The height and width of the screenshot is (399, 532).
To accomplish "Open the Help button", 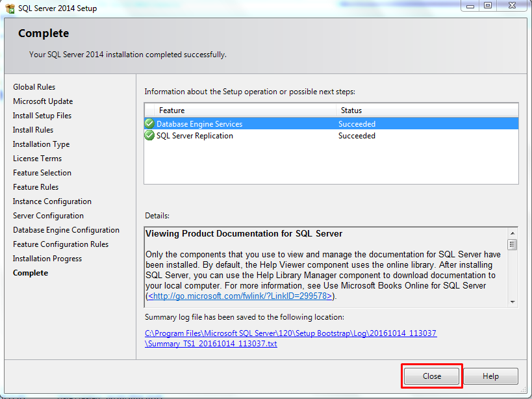I will tap(490, 376).
